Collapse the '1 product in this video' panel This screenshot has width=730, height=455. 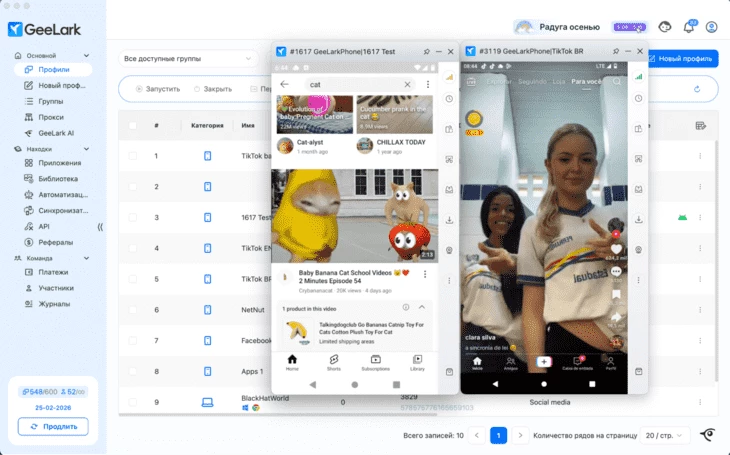[x=422, y=307]
